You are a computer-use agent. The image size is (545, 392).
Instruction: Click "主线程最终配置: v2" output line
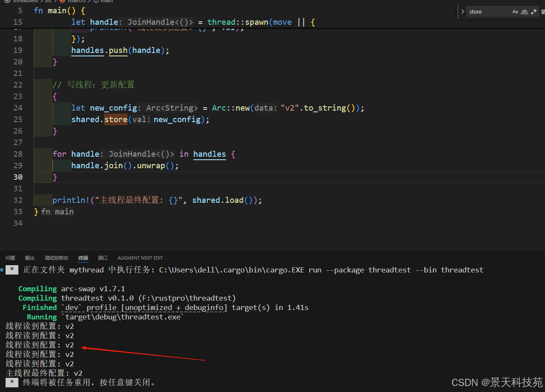coord(44,374)
